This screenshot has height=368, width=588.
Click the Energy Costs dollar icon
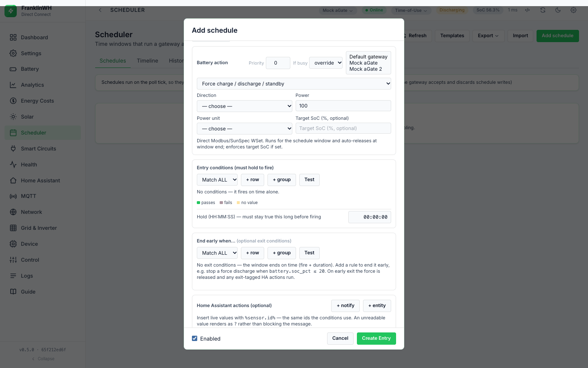tap(13, 101)
